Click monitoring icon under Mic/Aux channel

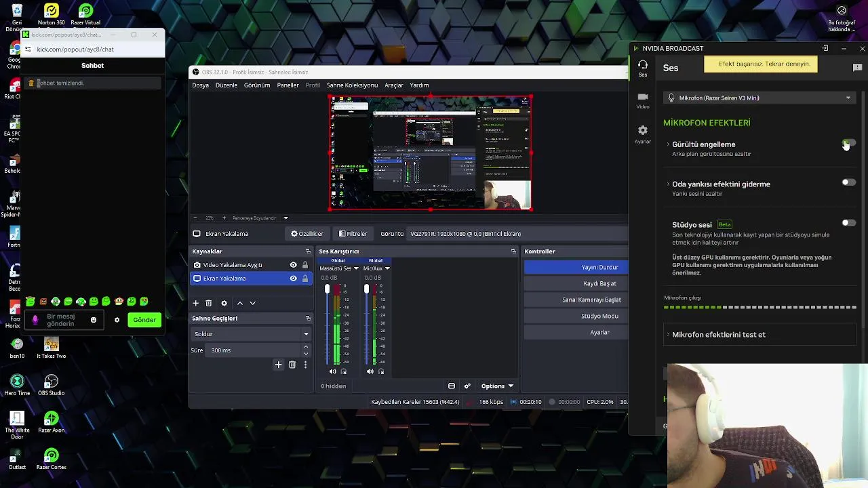(381, 371)
